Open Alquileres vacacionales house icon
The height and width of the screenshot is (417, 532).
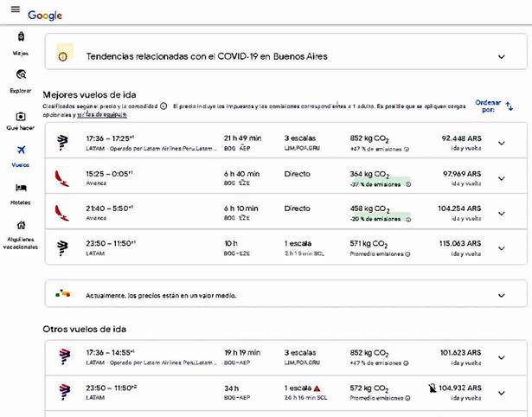(22, 225)
